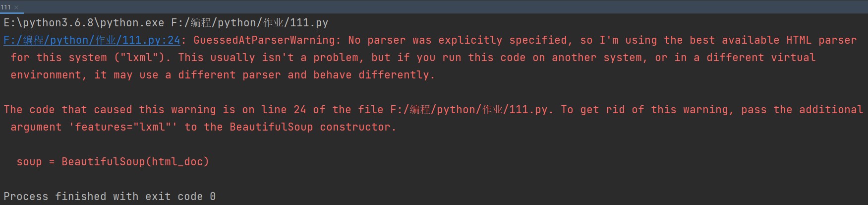Click the script path in the command line

pos(249,23)
